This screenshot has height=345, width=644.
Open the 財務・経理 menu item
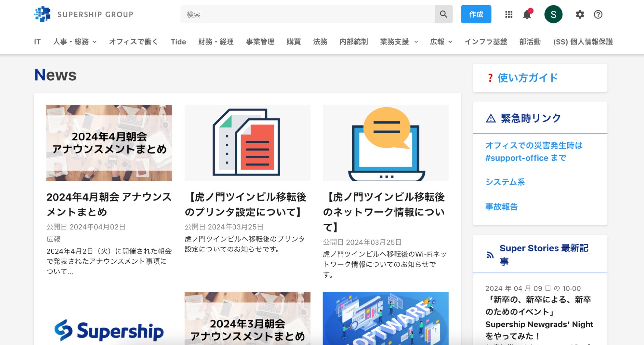(216, 42)
